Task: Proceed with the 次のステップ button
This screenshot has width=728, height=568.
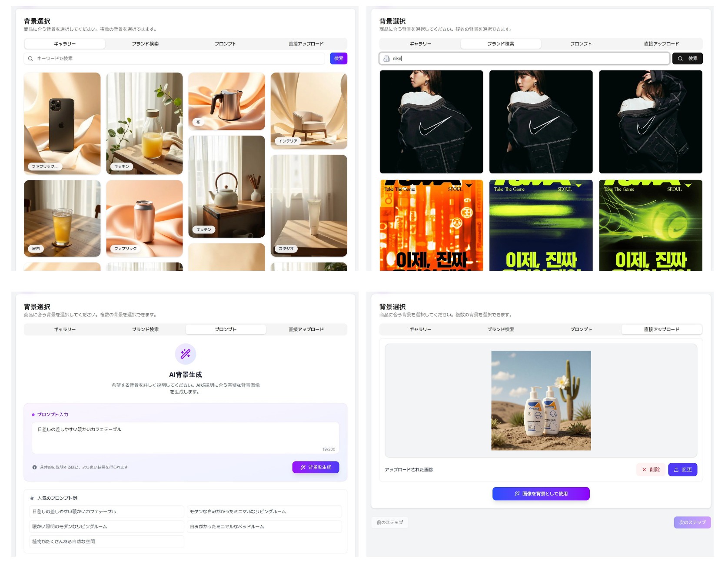Action: 692,522
